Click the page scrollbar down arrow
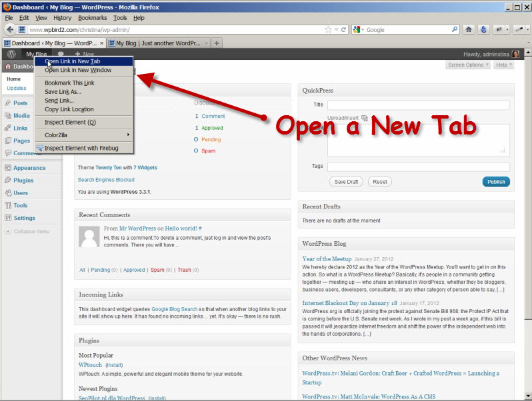Image resolution: width=532 pixels, height=401 pixels. (528, 396)
